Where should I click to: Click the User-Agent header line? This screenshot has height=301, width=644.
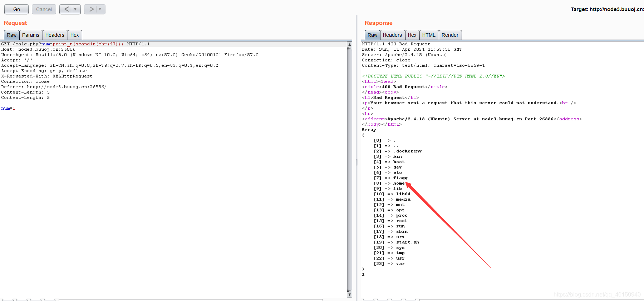pos(130,55)
